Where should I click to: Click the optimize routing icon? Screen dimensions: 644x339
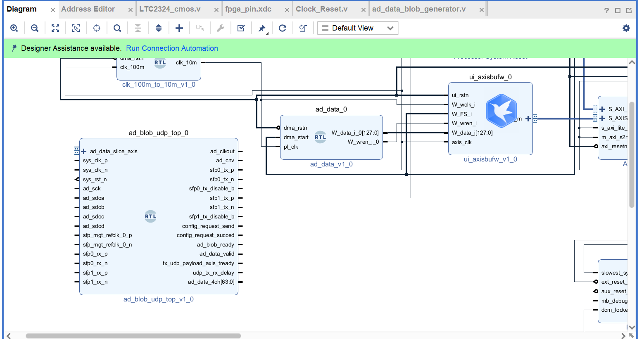(303, 28)
